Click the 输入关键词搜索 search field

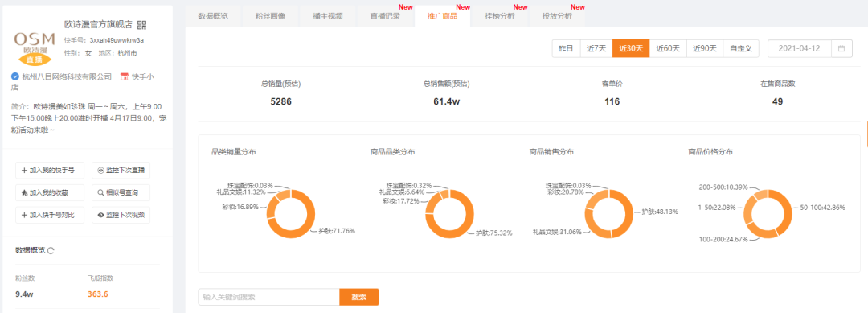(x=268, y=297)
